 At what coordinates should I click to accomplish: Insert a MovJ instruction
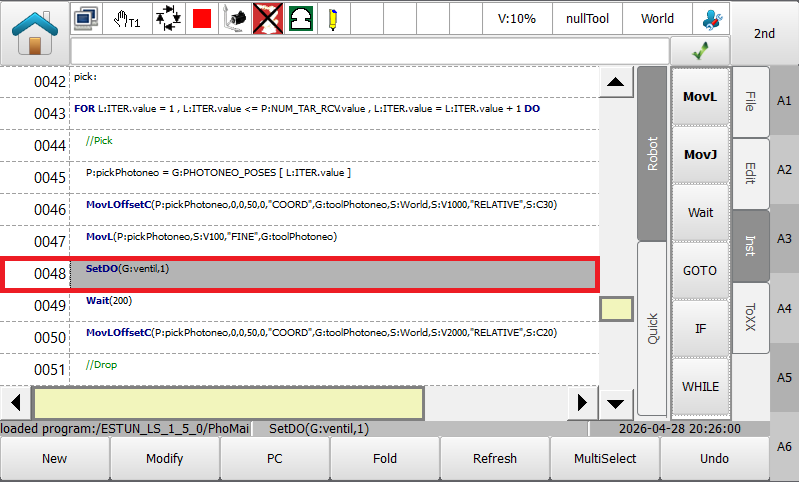[x=701, y=154]
